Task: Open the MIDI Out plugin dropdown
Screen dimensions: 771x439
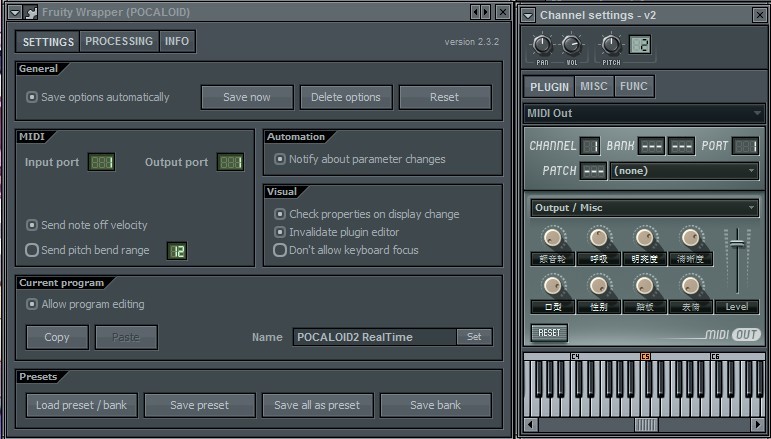Action: coord(644,113)
